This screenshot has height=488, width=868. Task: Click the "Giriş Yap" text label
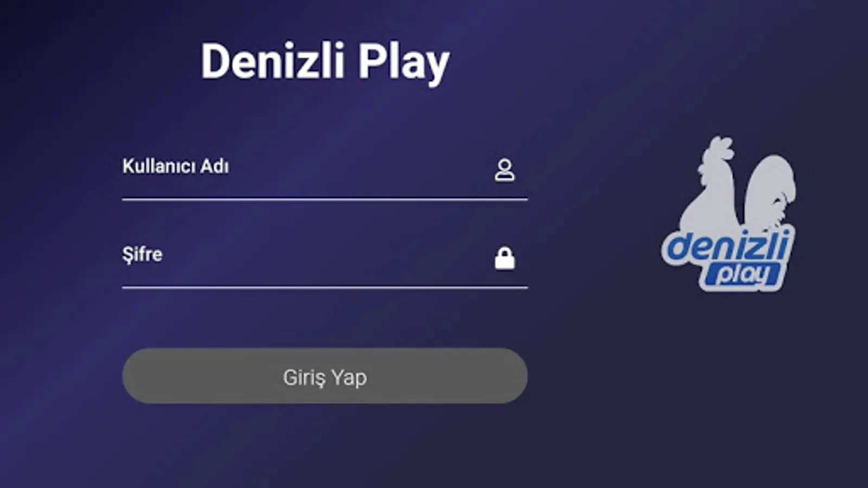pyautogui.click(x=324, y=377)
